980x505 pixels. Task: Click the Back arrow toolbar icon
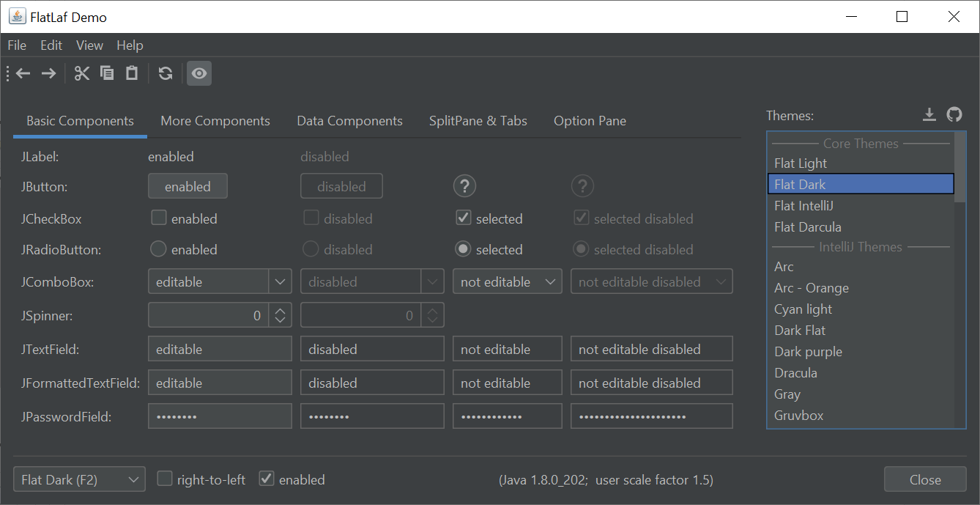[23, 73]
